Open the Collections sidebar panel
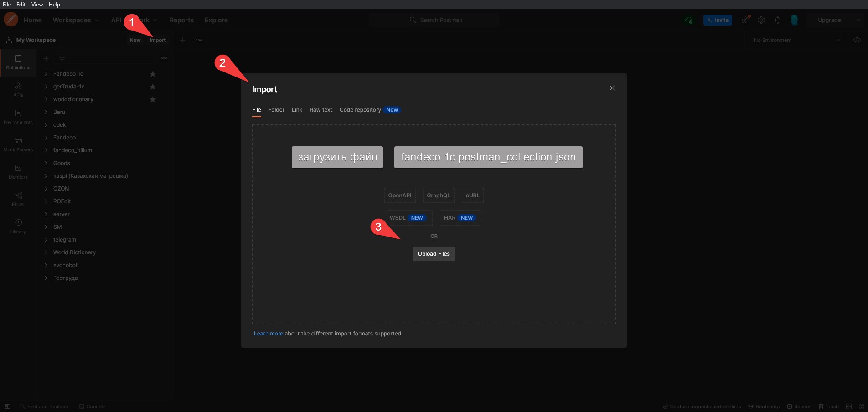868x412 pixels. tap(18, 62)
